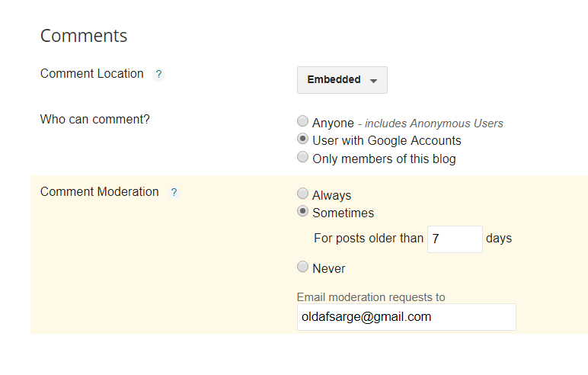588x375 pixels.
Task: Choose User with Google Accounts option
Action: tap(303, 139)
